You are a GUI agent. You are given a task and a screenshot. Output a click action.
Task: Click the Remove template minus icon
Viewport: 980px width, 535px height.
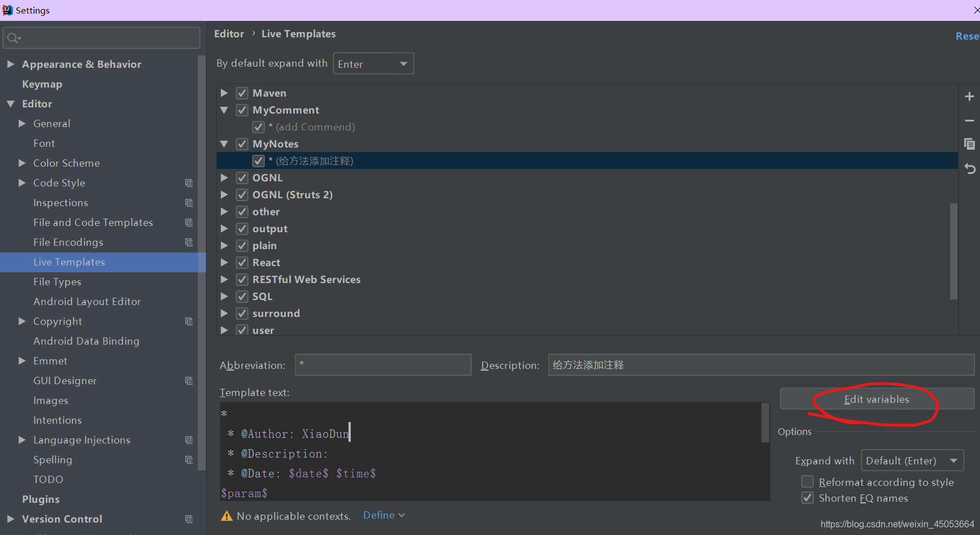coord(969,120)
